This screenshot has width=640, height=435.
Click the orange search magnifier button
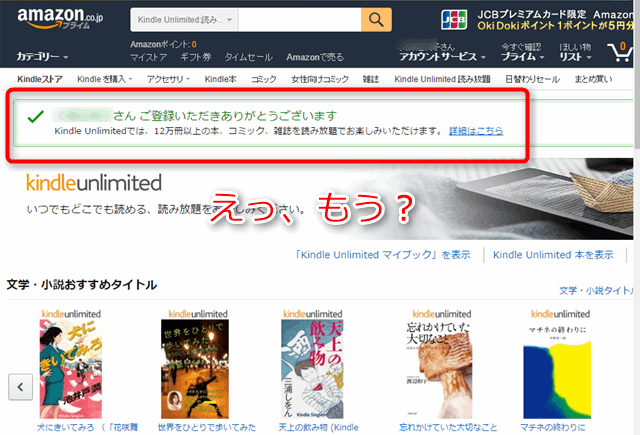[376, 20]
